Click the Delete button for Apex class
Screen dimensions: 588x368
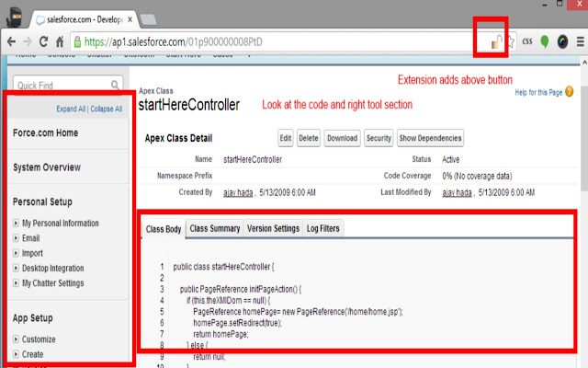tap(309, 138)
